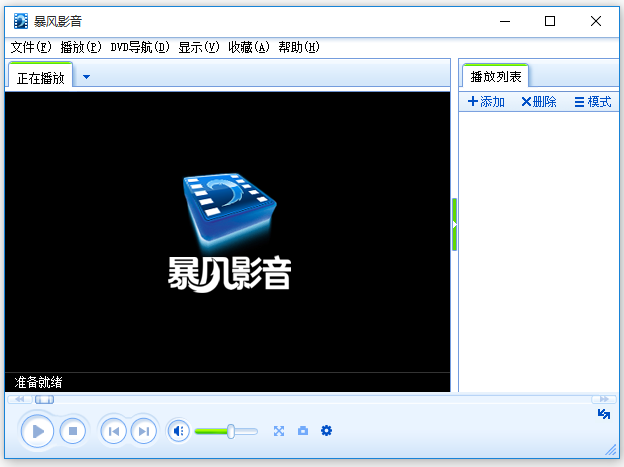Toggle fullscreen mode icon
This screenshot has width=624, height=467.
(x=279, y=431)
